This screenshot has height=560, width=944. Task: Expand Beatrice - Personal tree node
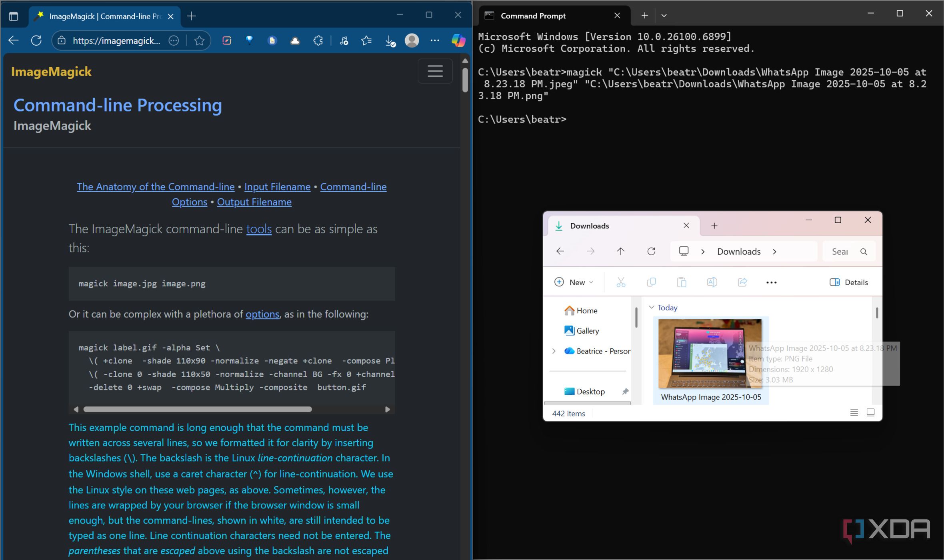coord(554,351)
